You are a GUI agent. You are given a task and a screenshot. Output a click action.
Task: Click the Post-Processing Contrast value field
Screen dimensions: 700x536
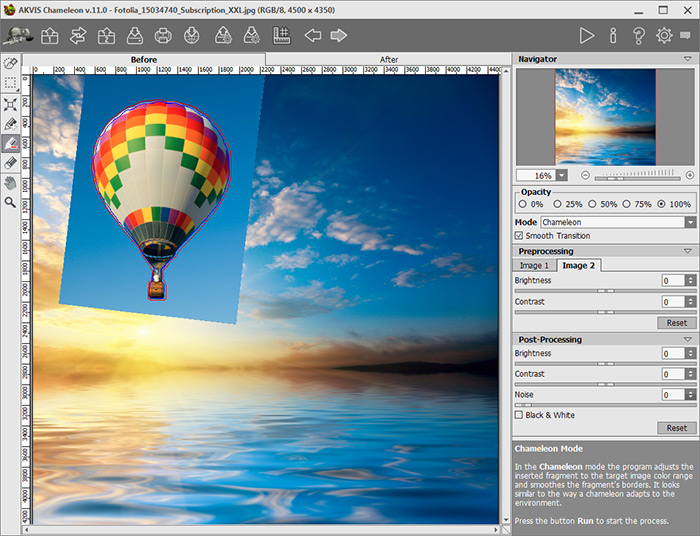(x=674, y=374)
